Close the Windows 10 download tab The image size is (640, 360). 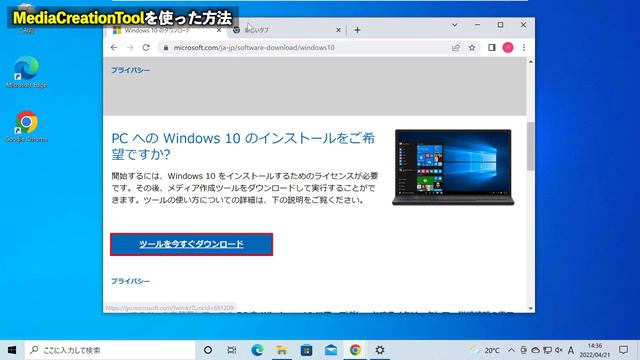pos(219,30)
